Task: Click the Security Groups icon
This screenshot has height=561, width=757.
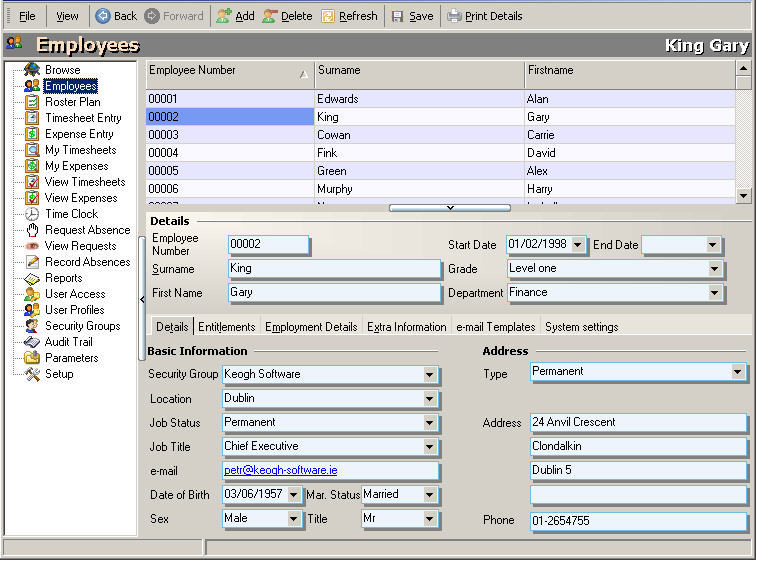Action: [x=32, y=325]
